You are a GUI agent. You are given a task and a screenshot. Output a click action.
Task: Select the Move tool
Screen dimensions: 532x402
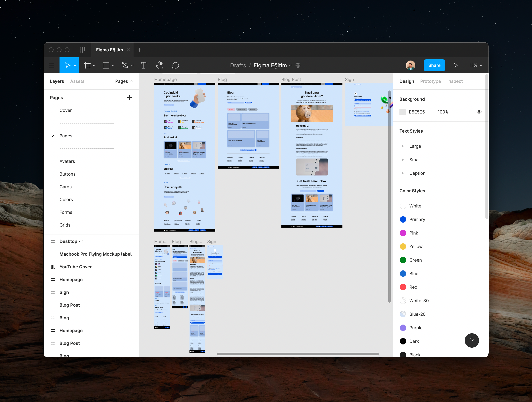[68, 65]
